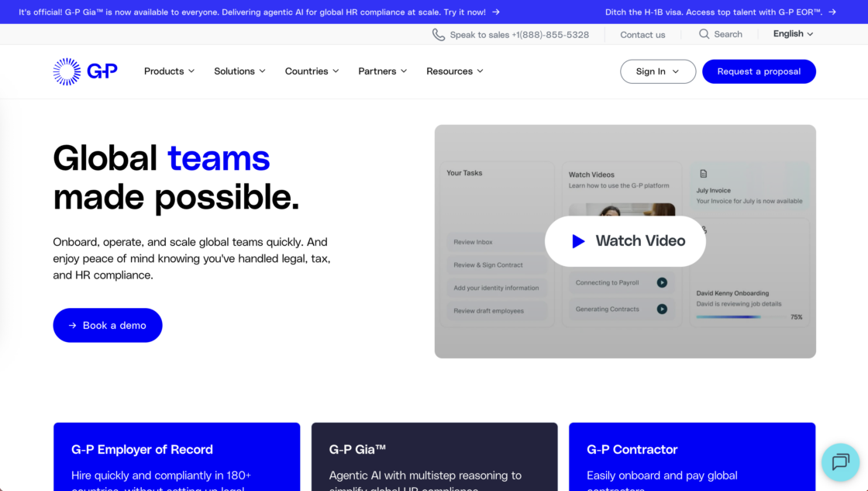
Task: Open the Countries dropdown
Action: (312, 71)
